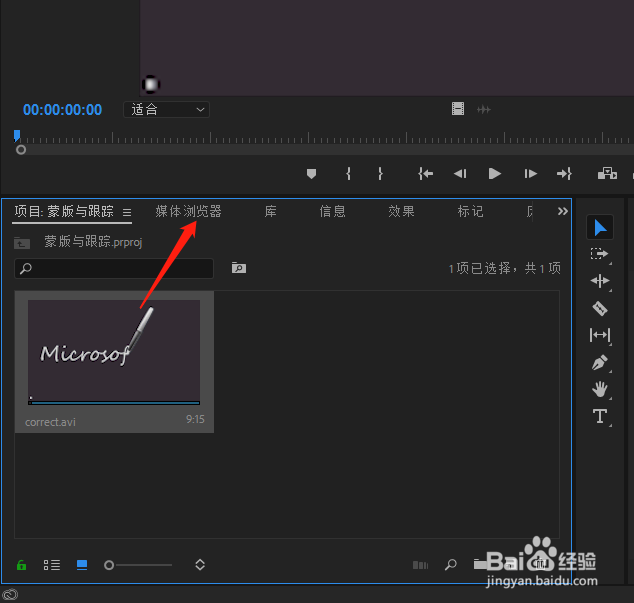Switch to the 效果 tab
The image size is (634, 603).
[x=401, y=211]
